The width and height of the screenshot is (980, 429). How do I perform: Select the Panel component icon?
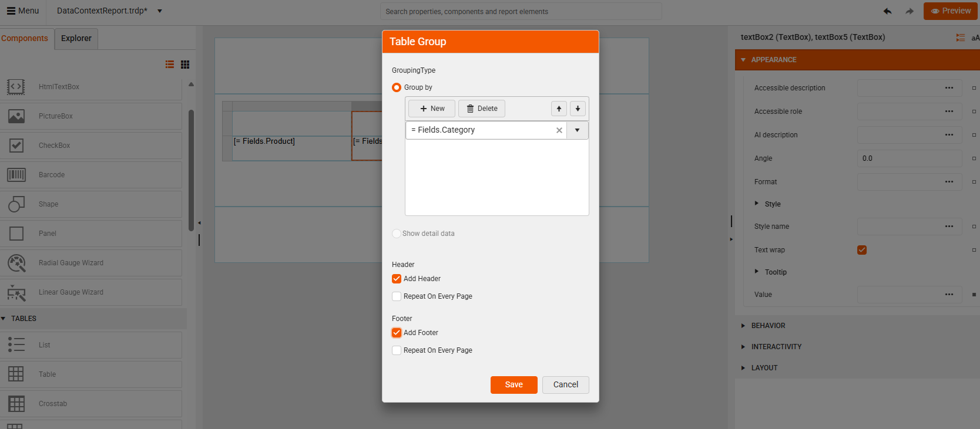pyautogui.click(x=16, y=234)
